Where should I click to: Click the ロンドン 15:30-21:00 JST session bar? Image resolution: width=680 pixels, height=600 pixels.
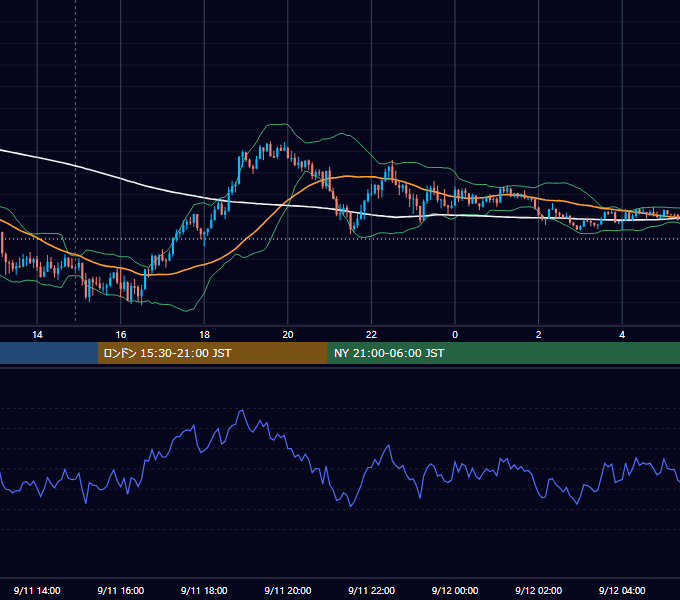coord(212,353)
